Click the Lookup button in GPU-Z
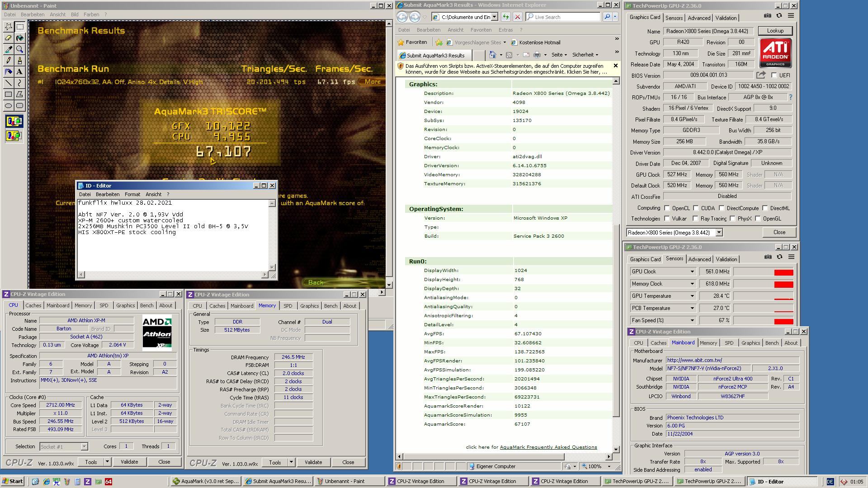The width and height of the screenshot is (868, 488). [x=775, y=31]
